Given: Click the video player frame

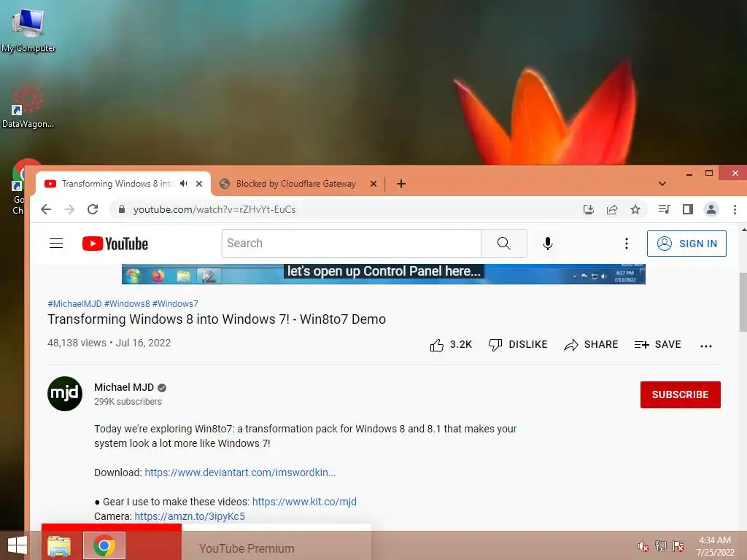Looking at the screenshot, I should (x=384, y=274).
